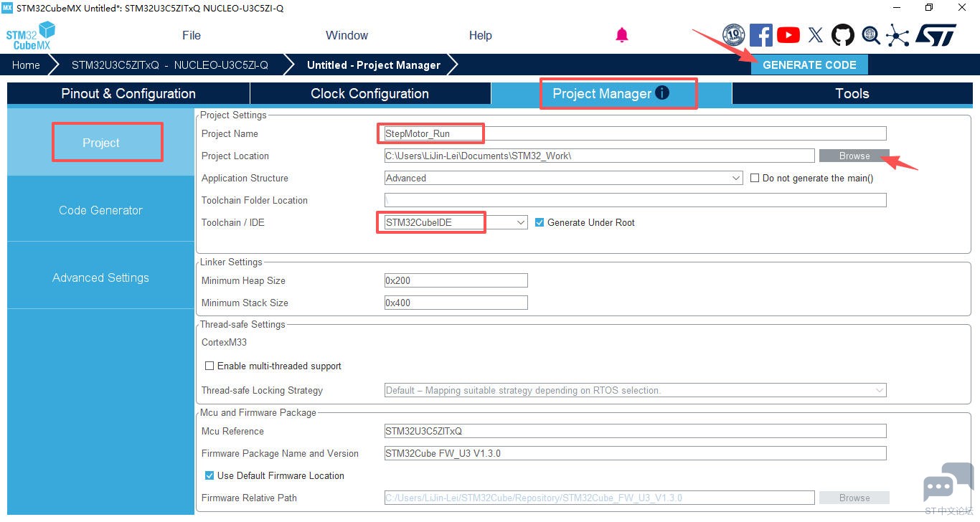
Task: Open the ST Facebook page icon
Action: (760, 34)
